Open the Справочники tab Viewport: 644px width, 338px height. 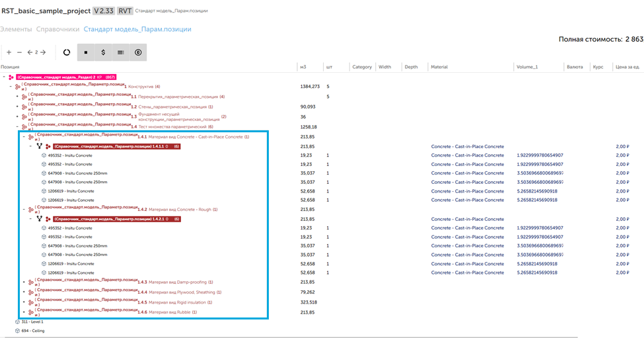[x=58, y=29]
